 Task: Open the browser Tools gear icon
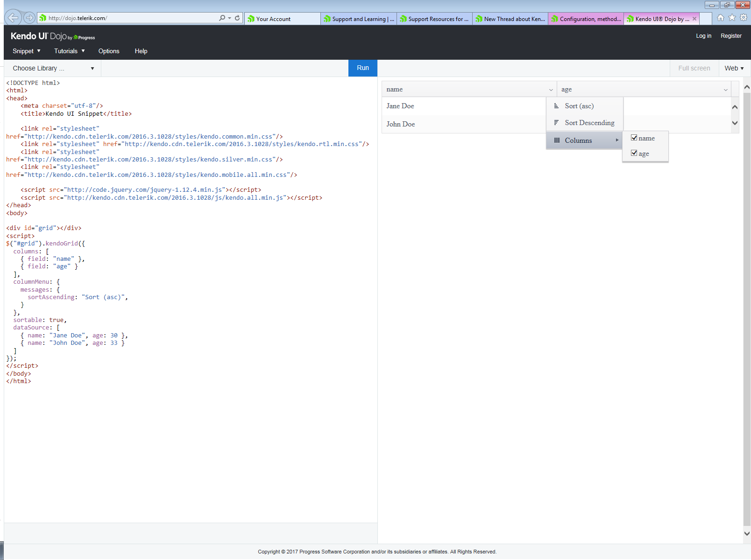tap(744, 18)
